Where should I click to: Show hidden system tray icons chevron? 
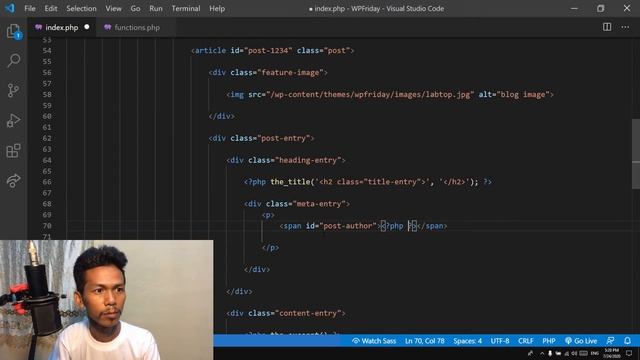pyautogui.click(x=542, y=353)
